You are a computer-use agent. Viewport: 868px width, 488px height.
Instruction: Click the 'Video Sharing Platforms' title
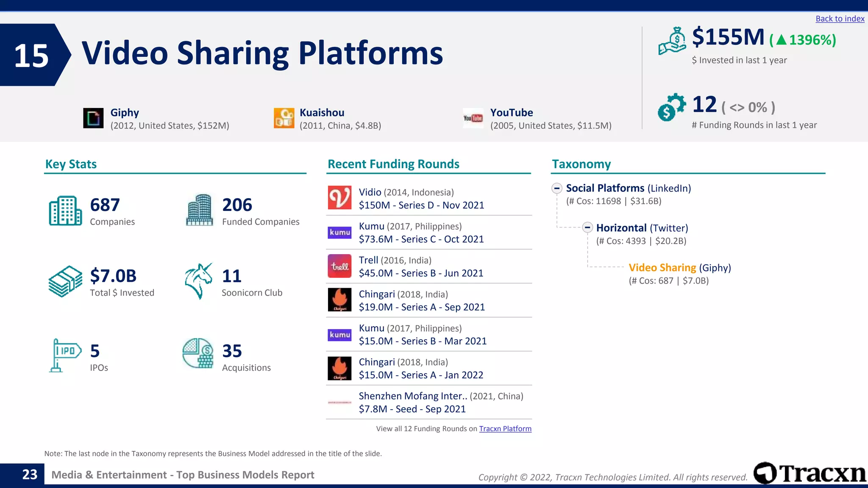(x=262, y=54)
